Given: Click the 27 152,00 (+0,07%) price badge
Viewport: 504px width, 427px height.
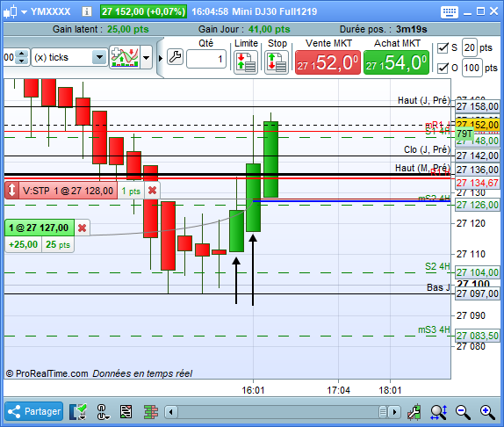Looking at the screenshot, I should point(143,12).
